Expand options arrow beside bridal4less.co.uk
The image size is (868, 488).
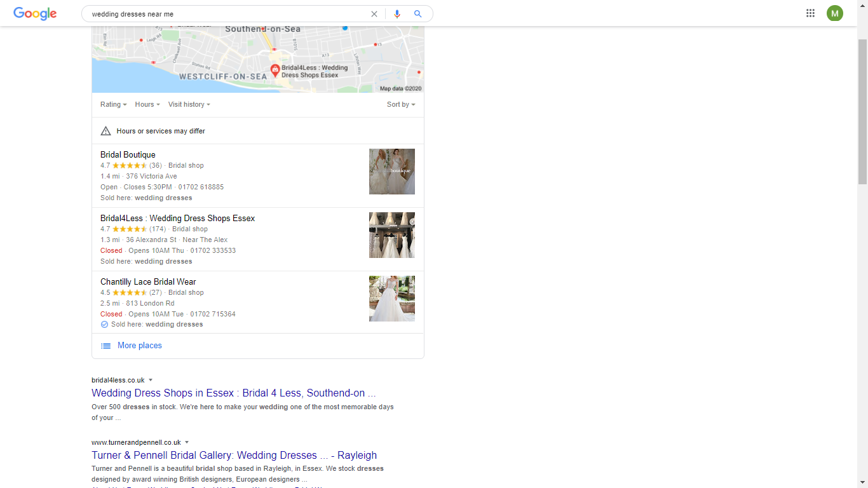[x=151, y=380]
